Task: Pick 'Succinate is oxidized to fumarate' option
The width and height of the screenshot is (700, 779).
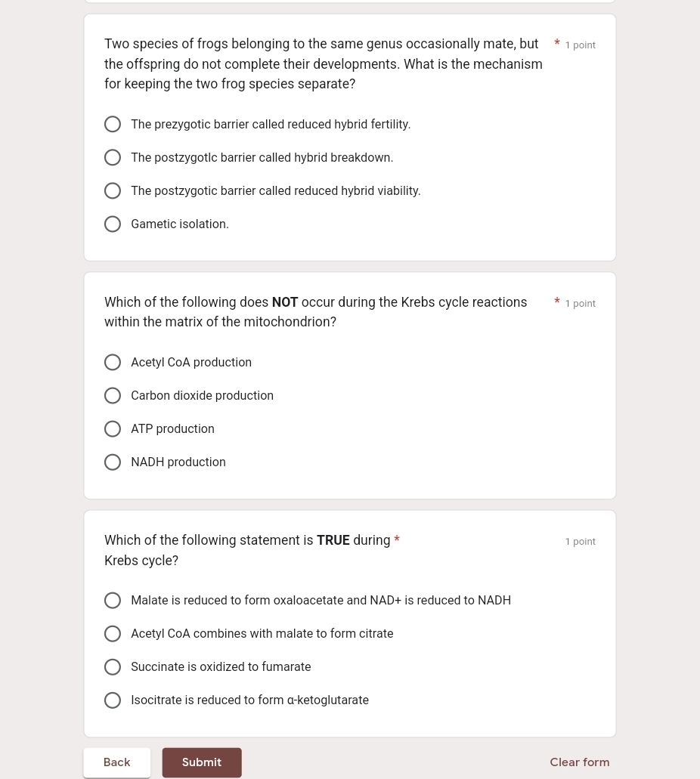Action: click(x=113, y=667)
